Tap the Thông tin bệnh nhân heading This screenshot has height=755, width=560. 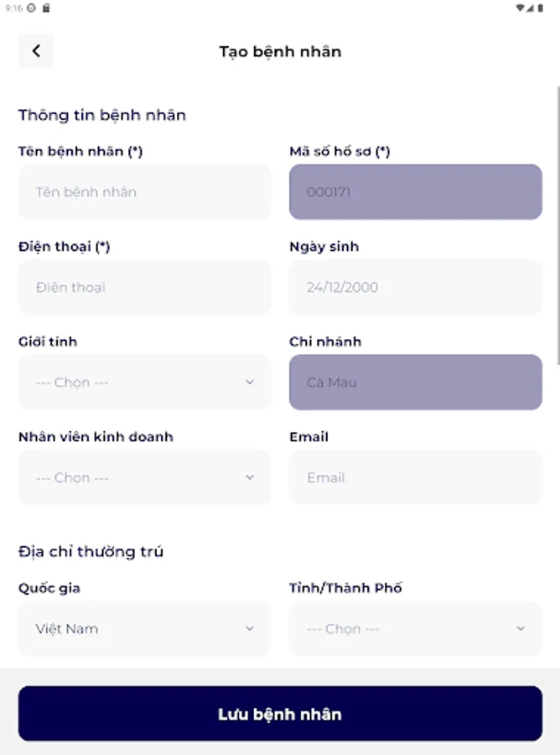coord(102,115)
